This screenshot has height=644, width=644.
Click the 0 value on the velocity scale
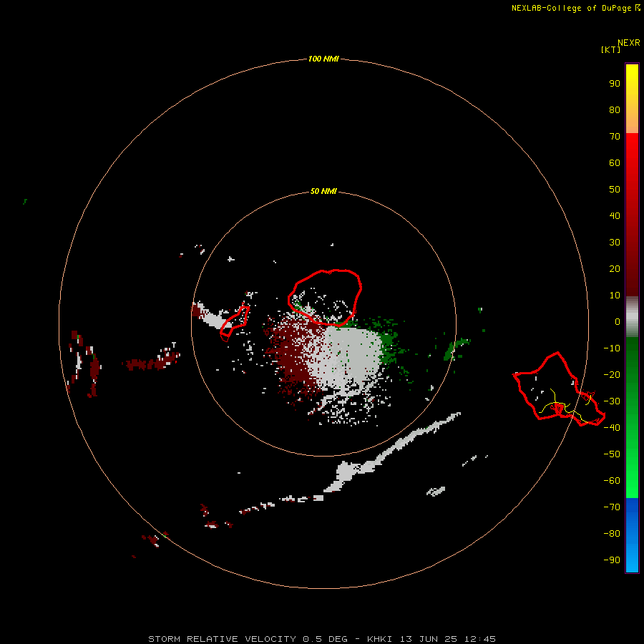[618, 321]
